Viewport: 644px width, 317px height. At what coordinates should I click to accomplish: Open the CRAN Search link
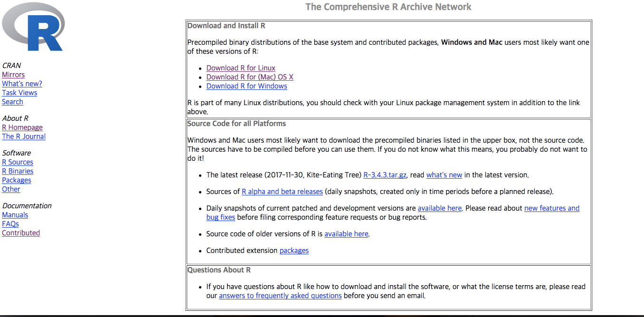click(x=12, y=102)
